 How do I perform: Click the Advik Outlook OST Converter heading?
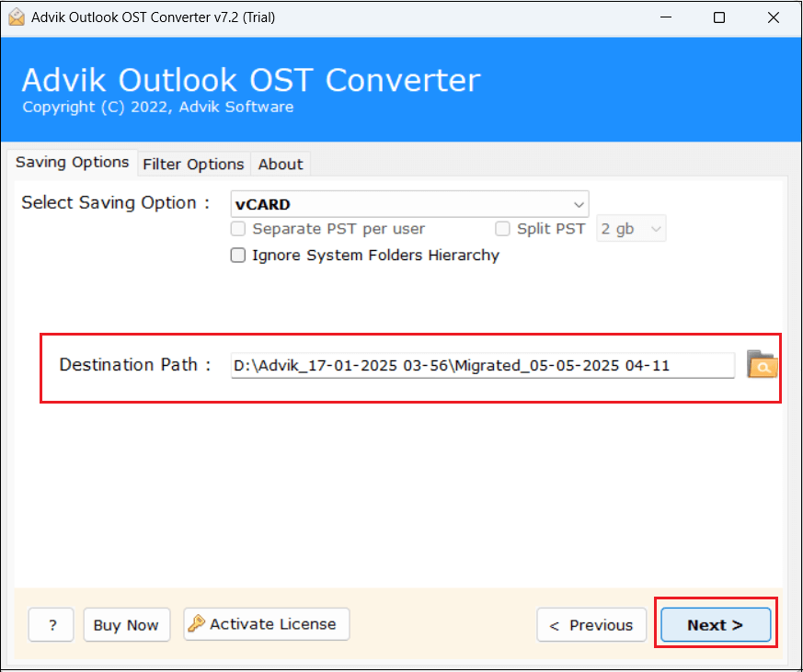tap(251, 80)
